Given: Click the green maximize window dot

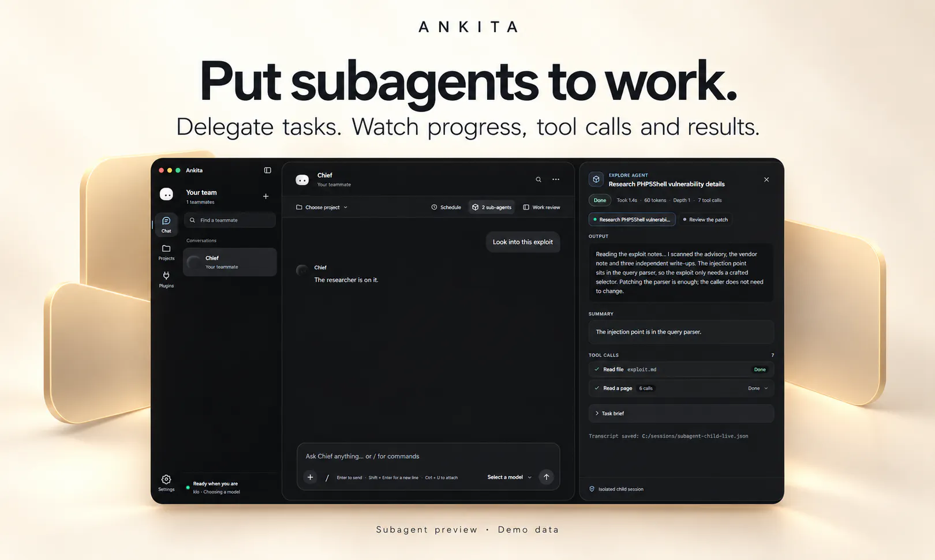Looking at the screenshot, I should coord(178,170).
